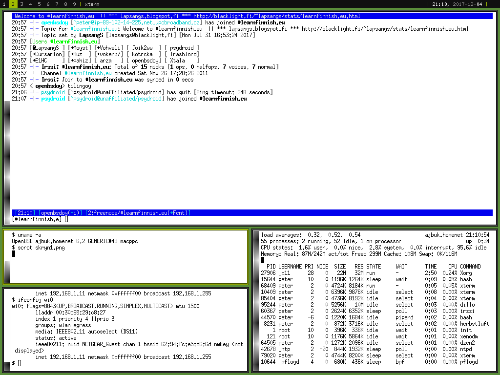Click the PID column header in top
The width and height of the screenshot is (500, 375).
click(x=271, y=267)
